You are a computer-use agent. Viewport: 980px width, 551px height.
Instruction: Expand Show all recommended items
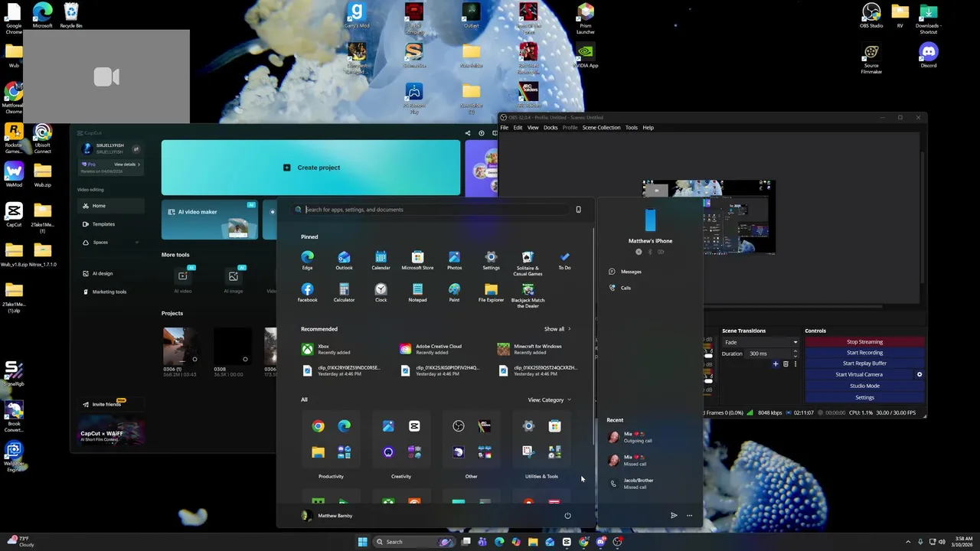click(x=557, y=329)
